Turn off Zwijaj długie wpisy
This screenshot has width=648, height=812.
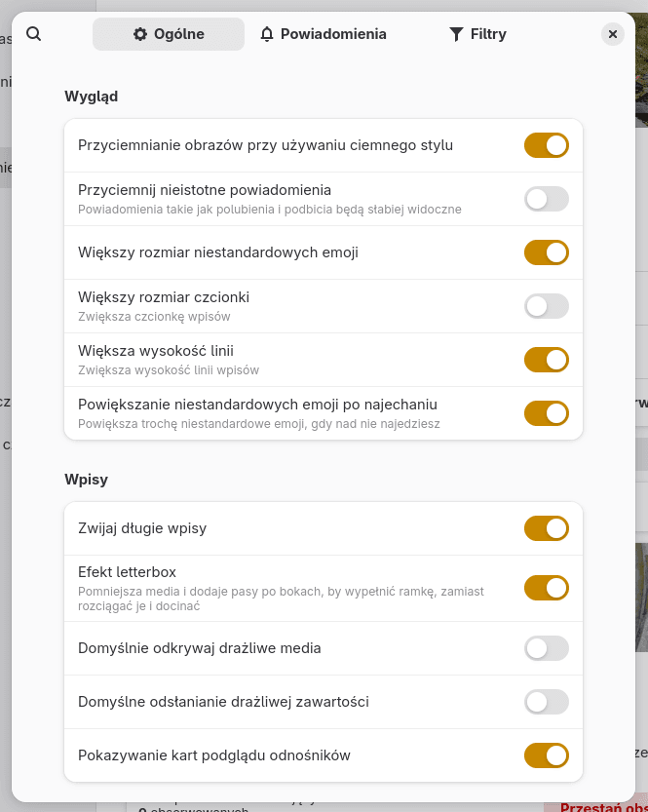tap(546, 528)
